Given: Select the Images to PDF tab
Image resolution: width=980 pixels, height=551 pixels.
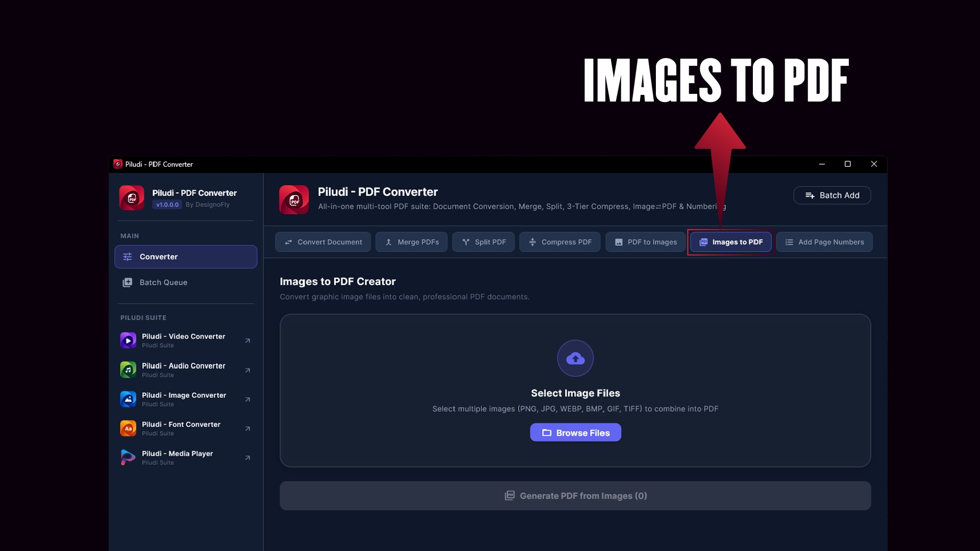Looking at the screenshot, I should click(731, 242).
